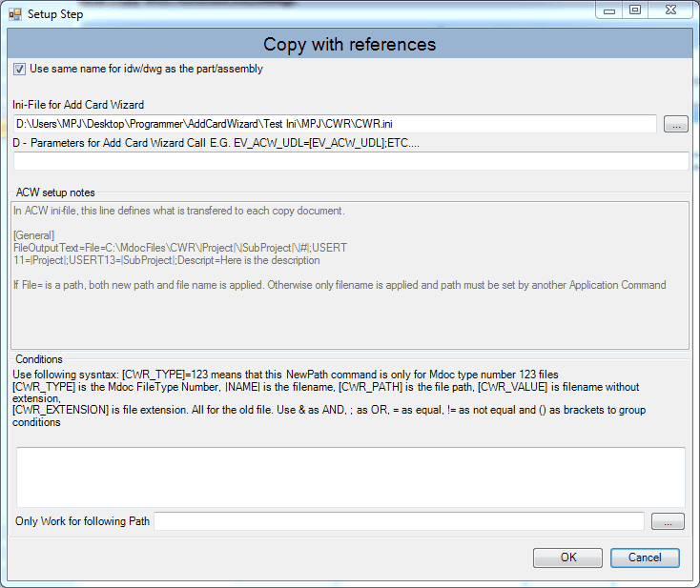The height and width of the screenshot is (588, 700).
Task: Browse for the Add Card Wizard ini-file
Action: point(675,124)
